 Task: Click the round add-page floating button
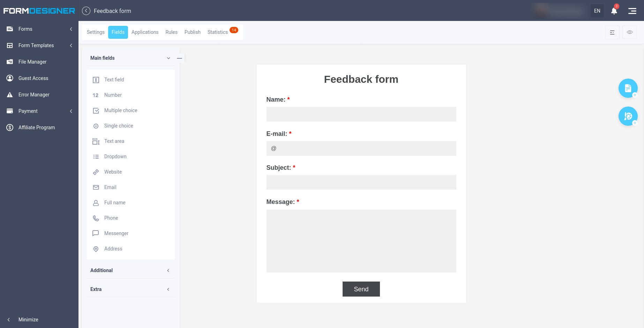tap(628, 88)
